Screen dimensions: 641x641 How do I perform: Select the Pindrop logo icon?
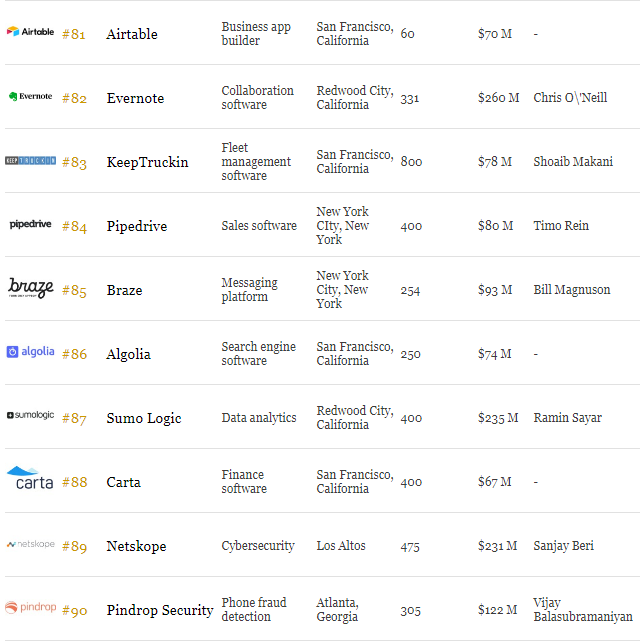30,607
